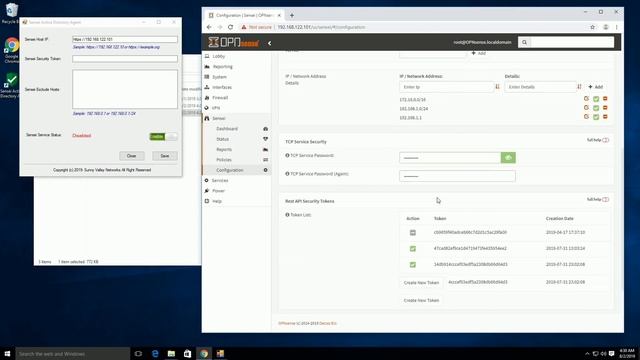Expand the Interfaces sidebar section

(222, 87)
